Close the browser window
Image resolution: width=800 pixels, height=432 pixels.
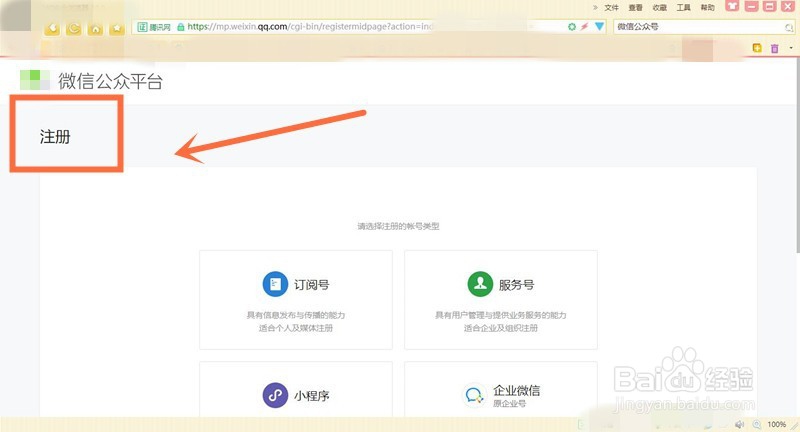(x=788, y=6)
